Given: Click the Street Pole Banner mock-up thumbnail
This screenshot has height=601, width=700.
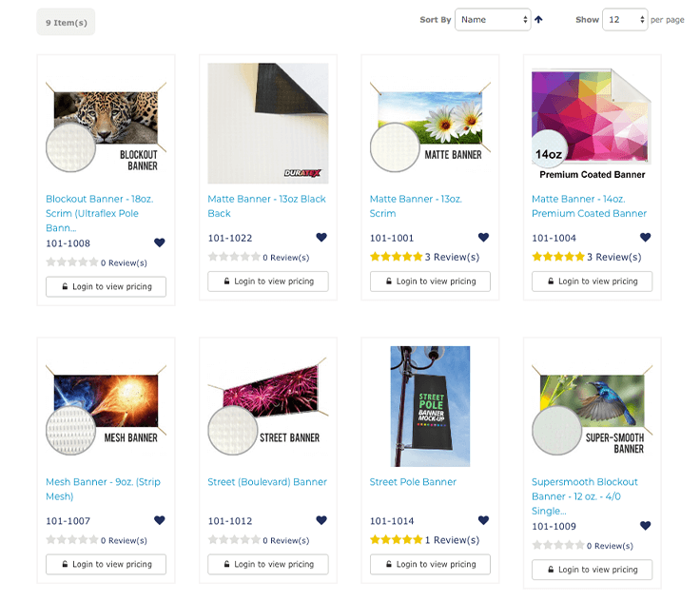Looking at the screenshot, I should [x=430, y=405].
